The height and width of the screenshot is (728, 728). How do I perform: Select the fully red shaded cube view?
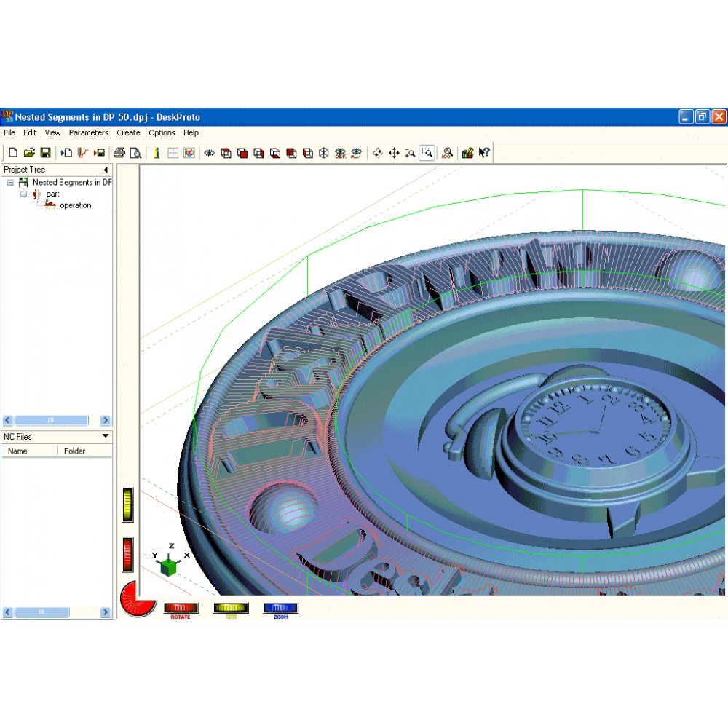pos(291,152)
